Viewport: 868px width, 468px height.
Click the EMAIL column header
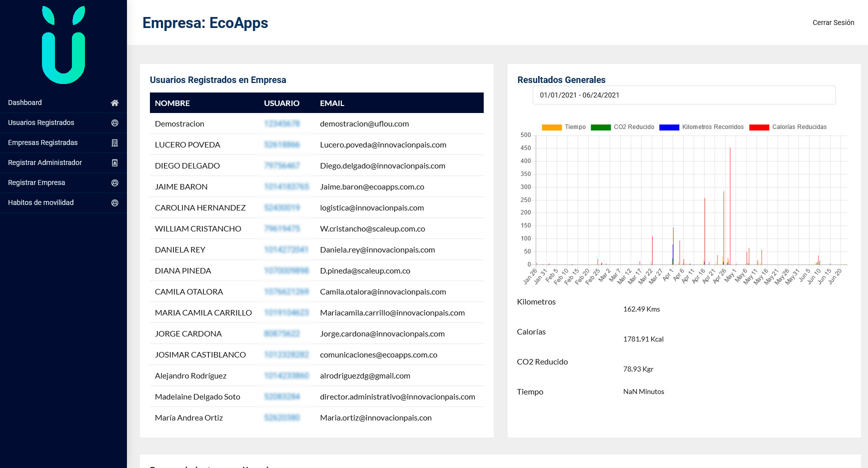[x=332, y=103]
